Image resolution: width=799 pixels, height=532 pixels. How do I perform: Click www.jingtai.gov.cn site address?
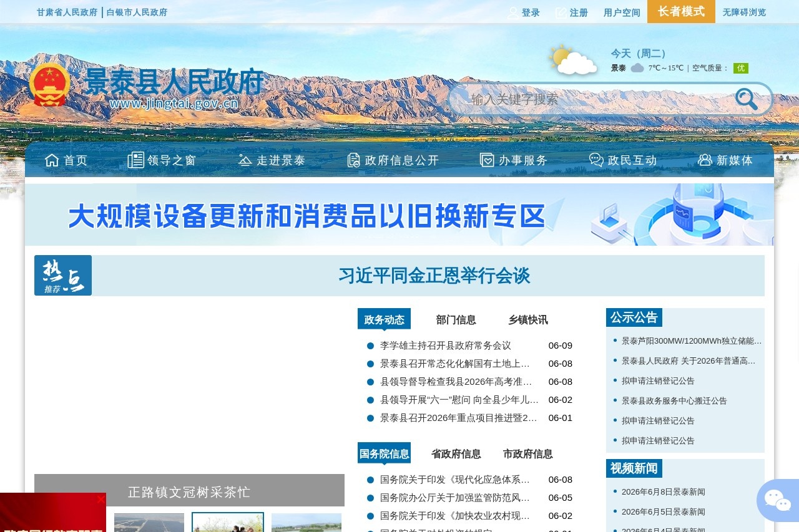[x=174, y=103]
